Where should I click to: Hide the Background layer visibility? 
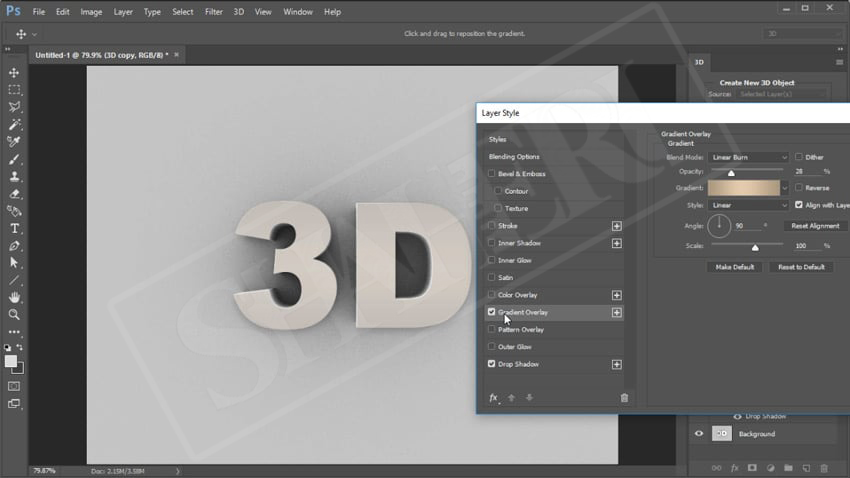click(x=699, y=434)
